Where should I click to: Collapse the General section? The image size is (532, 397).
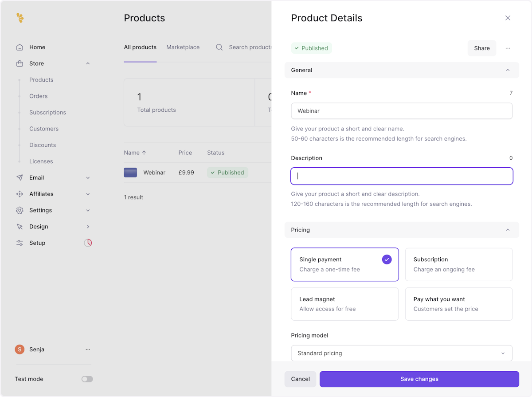point(508,70)
